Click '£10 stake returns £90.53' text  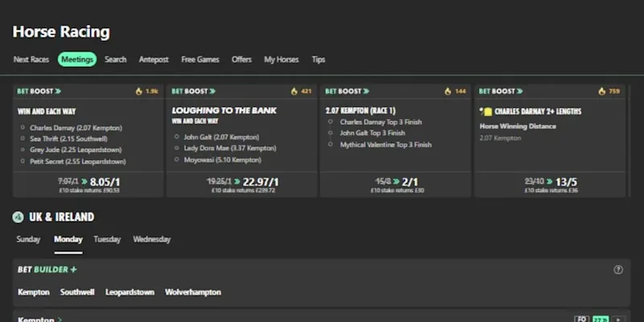[x=89, y=191]
